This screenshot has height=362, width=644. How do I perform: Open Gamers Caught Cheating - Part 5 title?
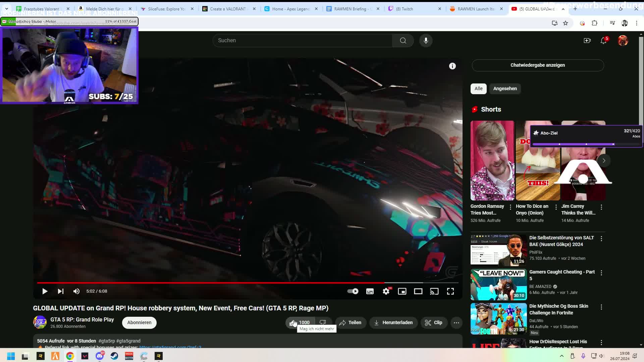pos(562,275)
